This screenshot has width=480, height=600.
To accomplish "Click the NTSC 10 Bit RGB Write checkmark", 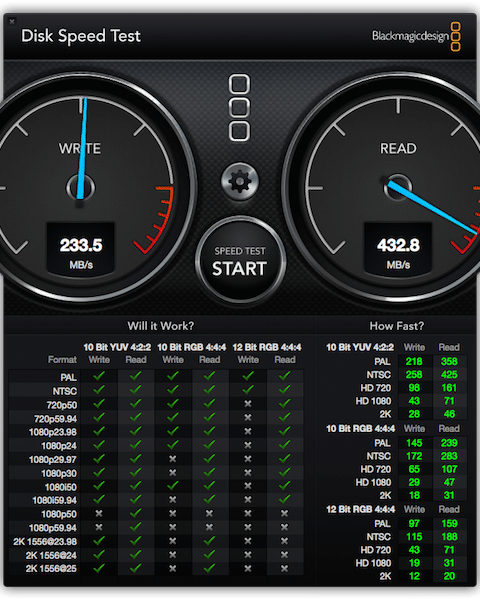I will [173, 390].
